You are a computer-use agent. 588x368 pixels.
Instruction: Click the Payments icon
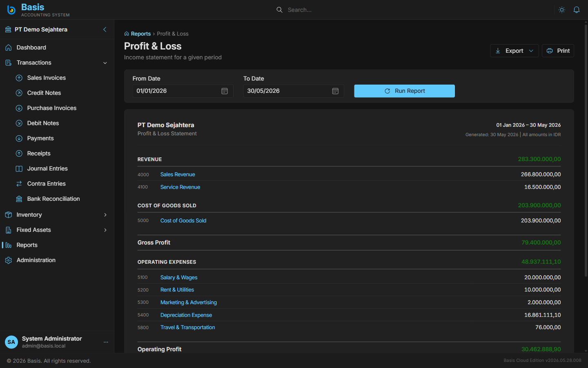[19, 138]
